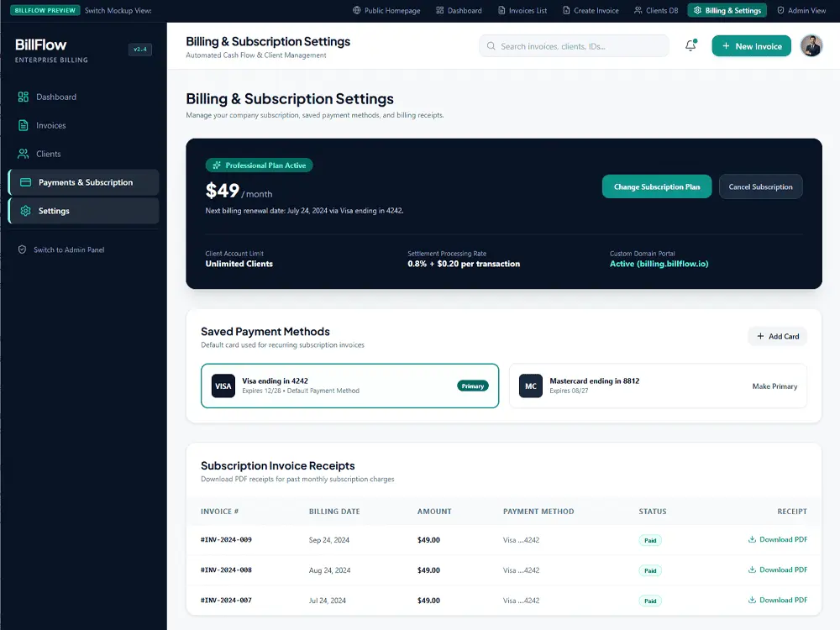The width and height of the screenshot is (840, 630).
Task: Open Settings in the sidebar
Action: point(83,211)
